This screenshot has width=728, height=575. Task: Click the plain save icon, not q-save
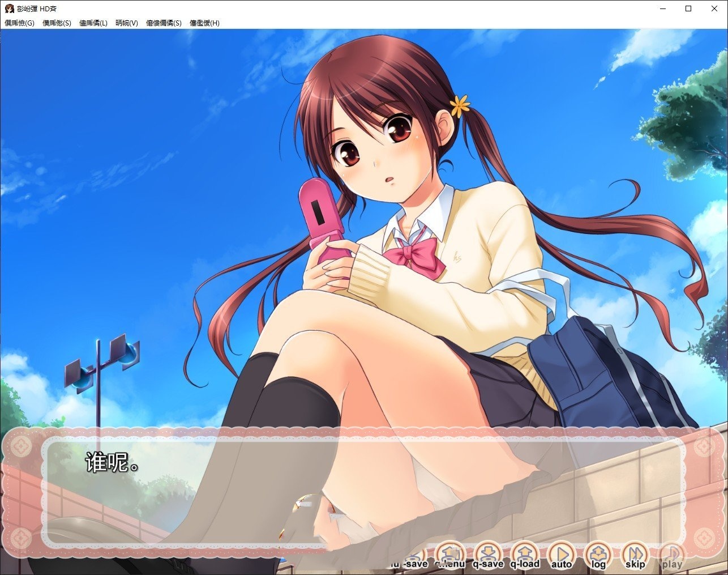click(414, 557)
